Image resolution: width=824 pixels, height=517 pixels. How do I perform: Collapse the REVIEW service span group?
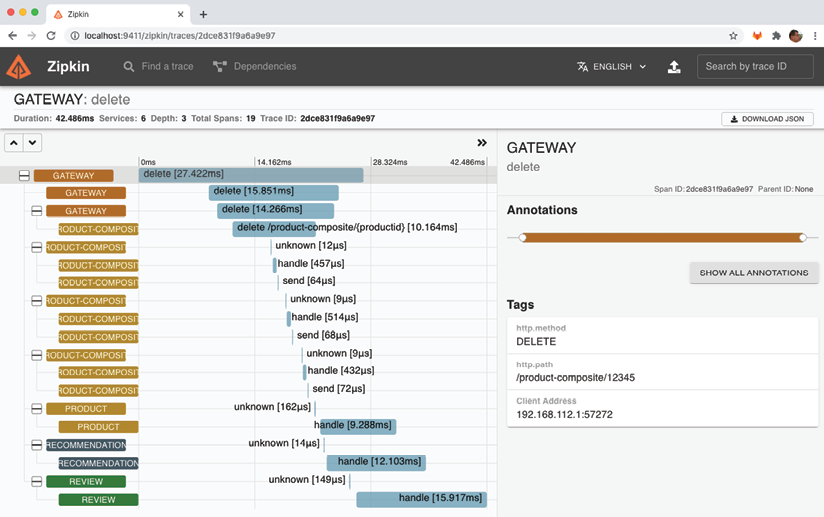pyautogui.click(x=36, y=481)
